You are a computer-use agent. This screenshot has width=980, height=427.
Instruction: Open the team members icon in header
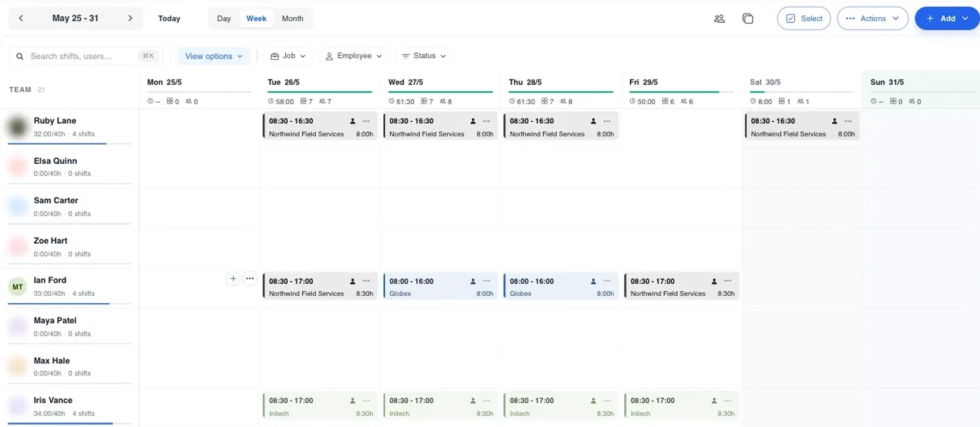[x=719, y=19]
